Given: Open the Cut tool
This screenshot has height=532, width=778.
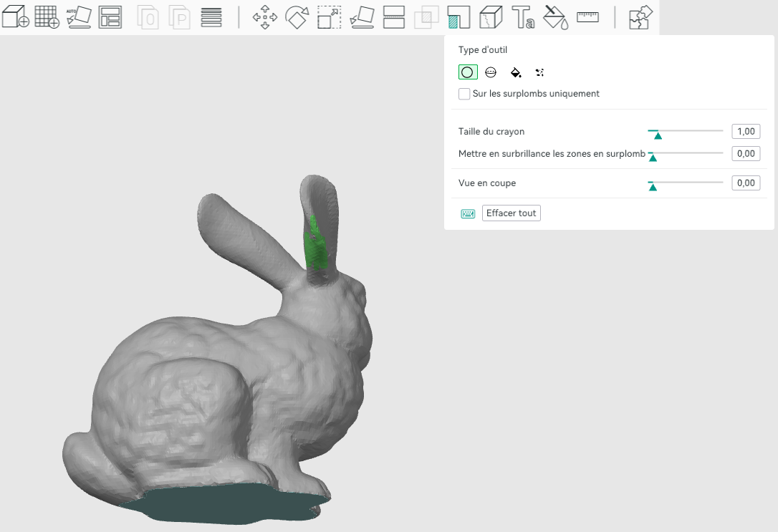Looking at the screenshot, I should (x=394, y=17).
